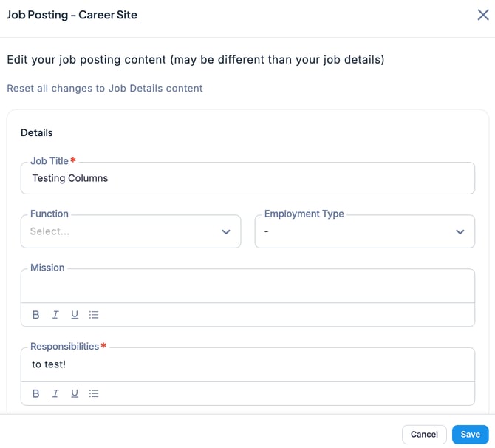This screenshot has width=495, height=448.
Task: Click the Employment Type chevron arrow
Action: click(460, 231)
